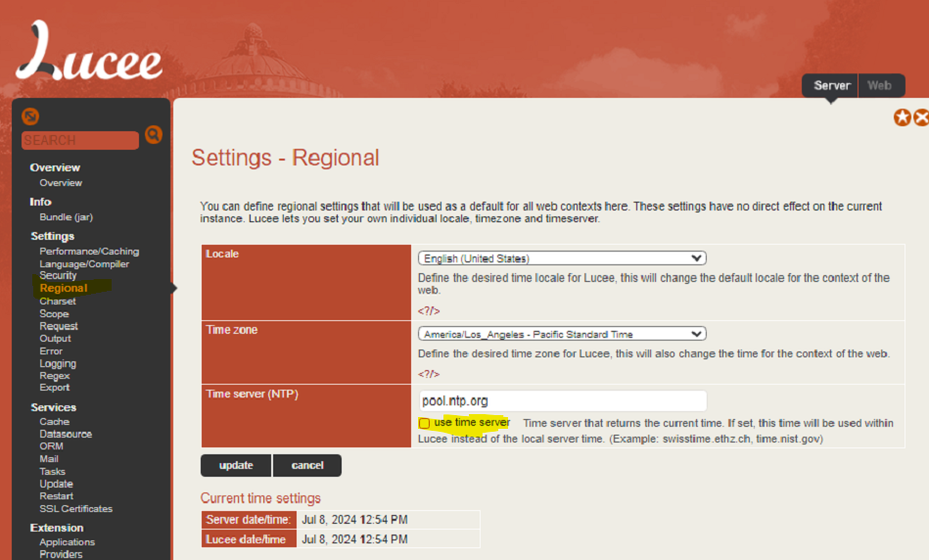929x560 pixels.
Task: Click the Lucee date/time value
Action: click(355, 539)
